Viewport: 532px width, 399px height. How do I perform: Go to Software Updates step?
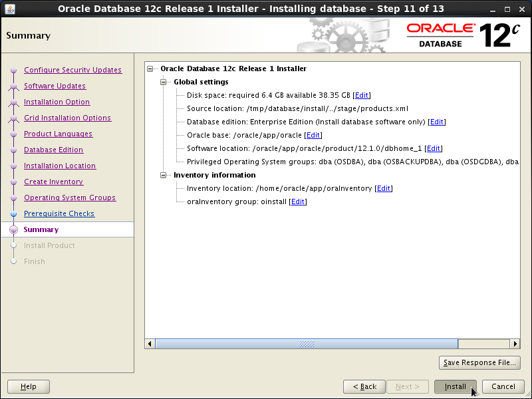(x=55, y=86)
